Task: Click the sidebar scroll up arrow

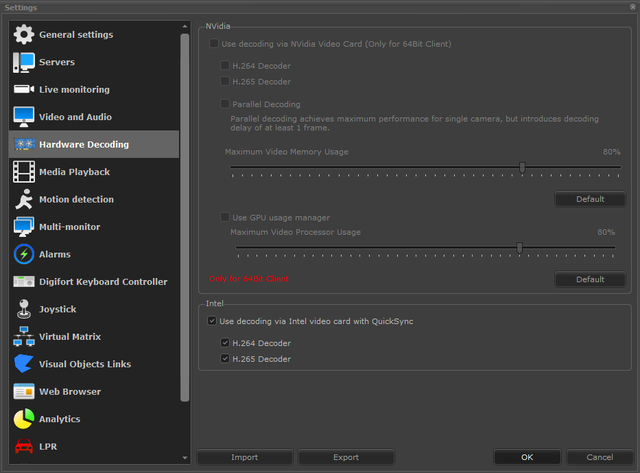Action: (x=185, y=27)
